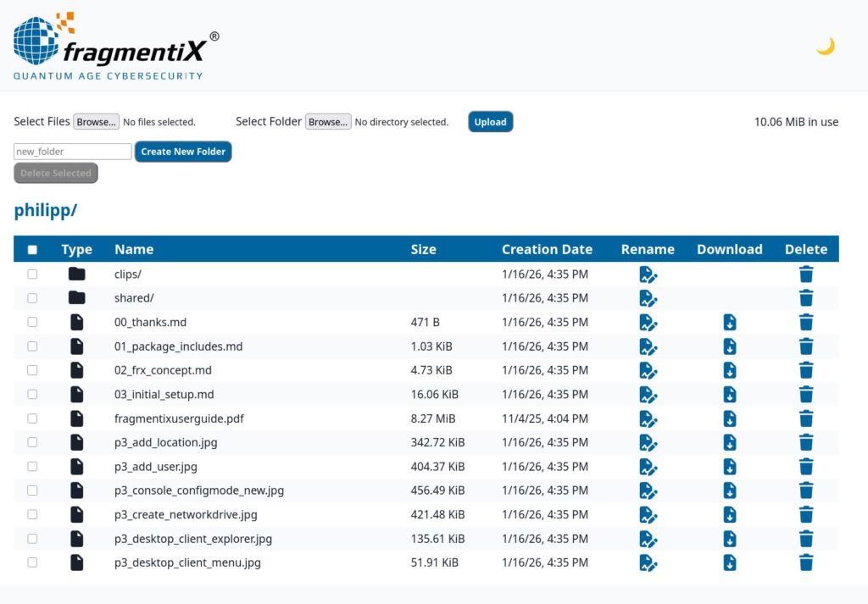Rename 02_frx_concept.md via its pencil icon
The width and height of the screenshot is (868, 604).
[x=648, y=370]
